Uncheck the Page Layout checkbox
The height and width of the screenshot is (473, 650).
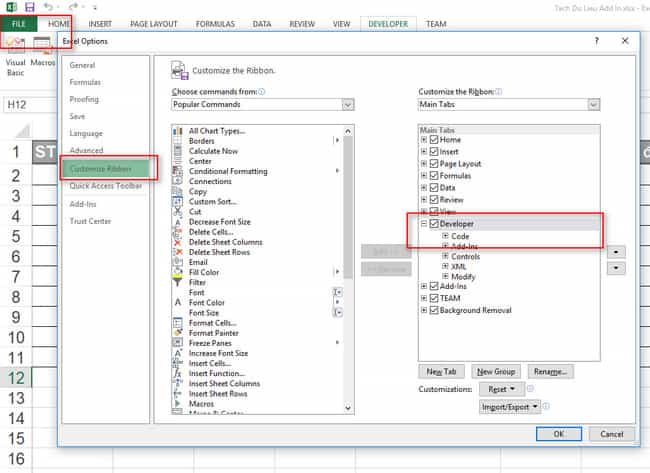click(x=434, y=164)
